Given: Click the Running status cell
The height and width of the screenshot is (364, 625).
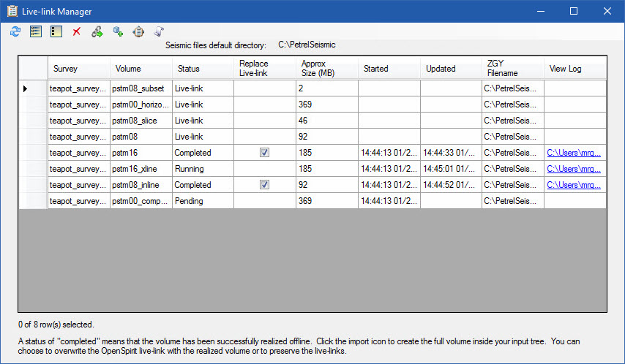Looking at the screenshot, I should pyautogui.click(x=203, y=169).
